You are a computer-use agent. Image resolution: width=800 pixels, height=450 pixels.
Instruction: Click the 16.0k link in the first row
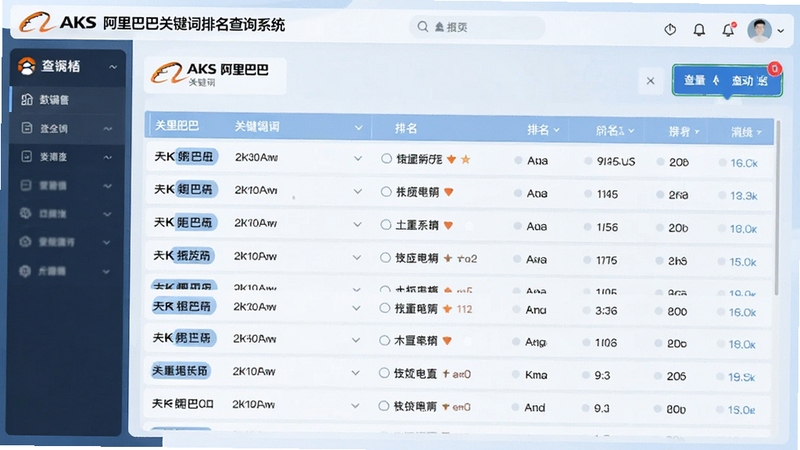pyautogui.click(x=744, y=163)
